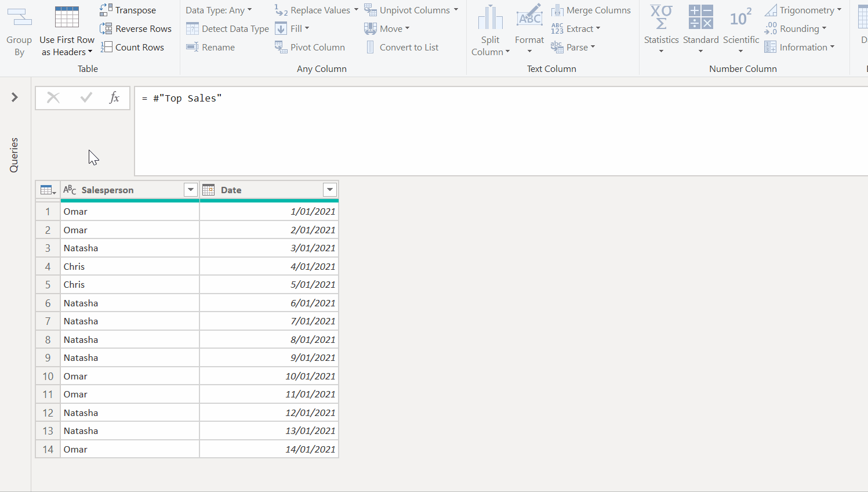Click the Salesperson ABC type icon
Image resolution: width=868 pixels, height=492 pixels.
pyautogui.click(x=70, y=190)
